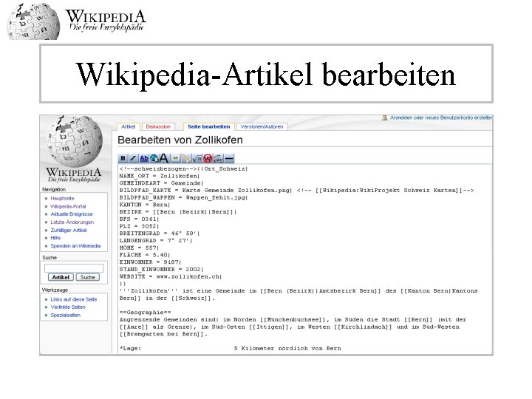Click the nowiki ignore formatting icon
This screenshot has height=399, width=532.
208,158
